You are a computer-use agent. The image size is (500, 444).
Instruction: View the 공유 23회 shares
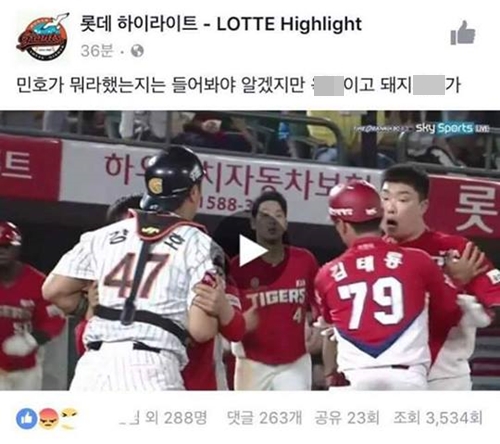click(347, 418)
